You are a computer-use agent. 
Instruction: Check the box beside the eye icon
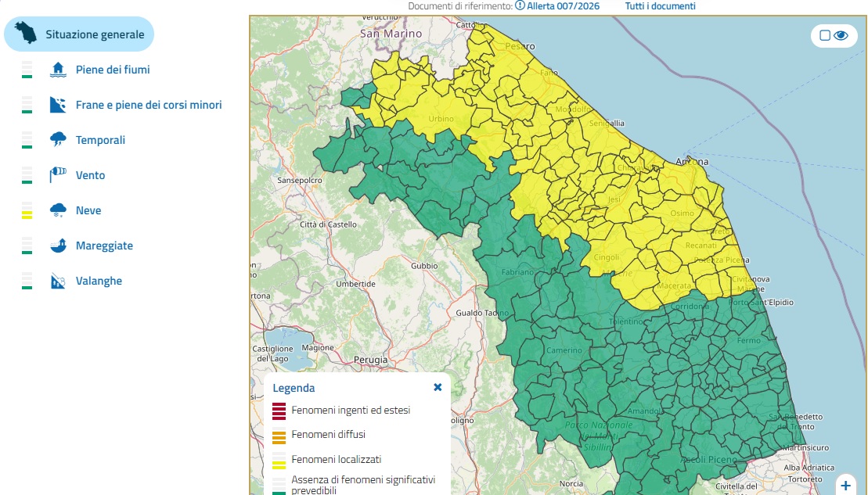(x=825, y=35)
